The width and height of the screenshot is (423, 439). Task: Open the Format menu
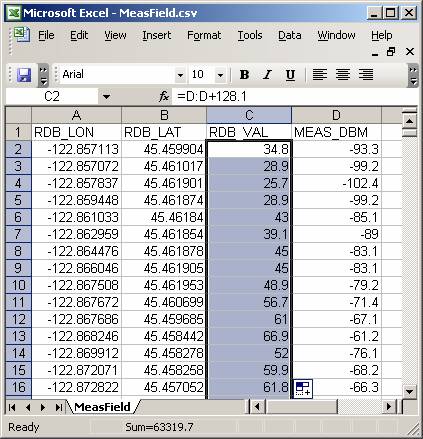[x=204, y=35]
